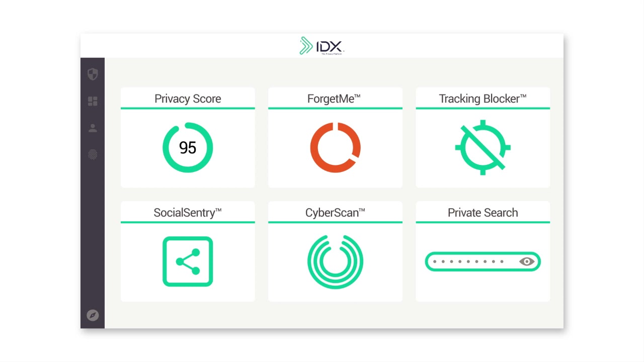The height and width of the screenshot is (362, 644).
Task: Open the Privacy Score card title
Action: click(188, 99)
